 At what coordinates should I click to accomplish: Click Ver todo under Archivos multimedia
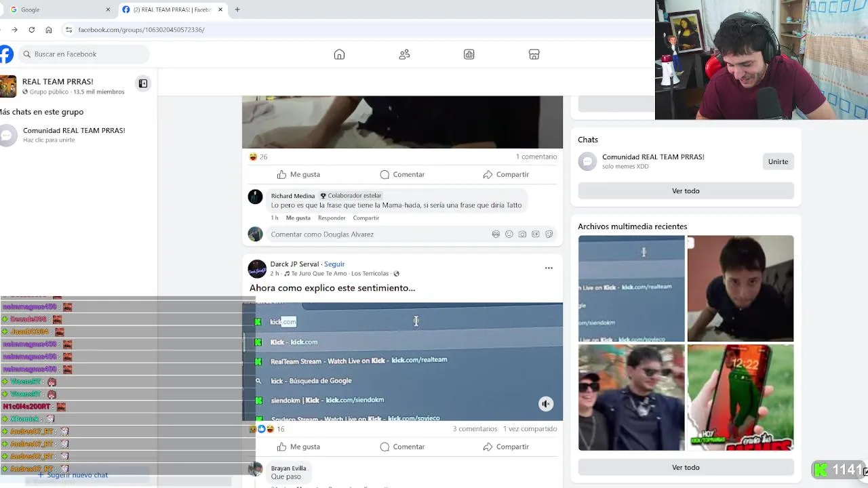[x=686, y=468]
